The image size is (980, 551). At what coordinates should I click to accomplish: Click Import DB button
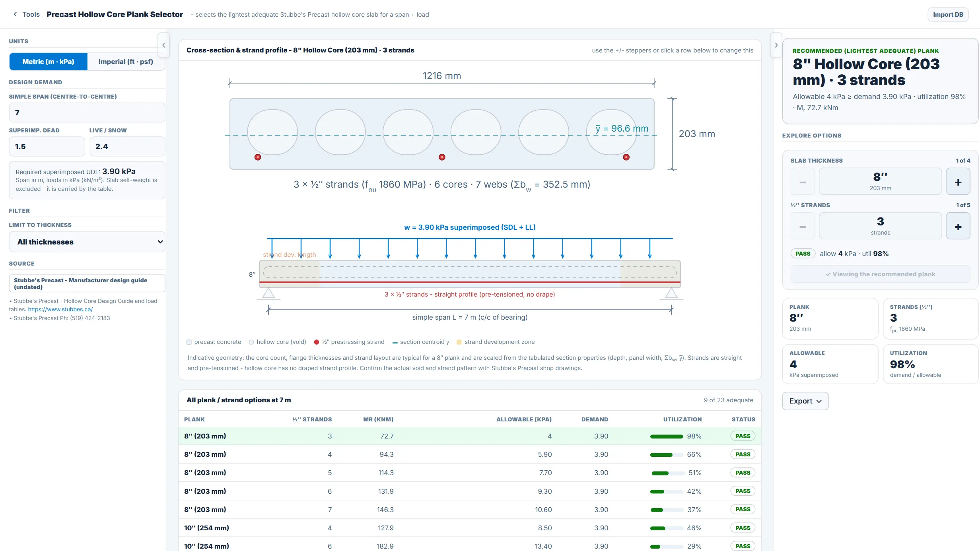(x=948, y=15)
